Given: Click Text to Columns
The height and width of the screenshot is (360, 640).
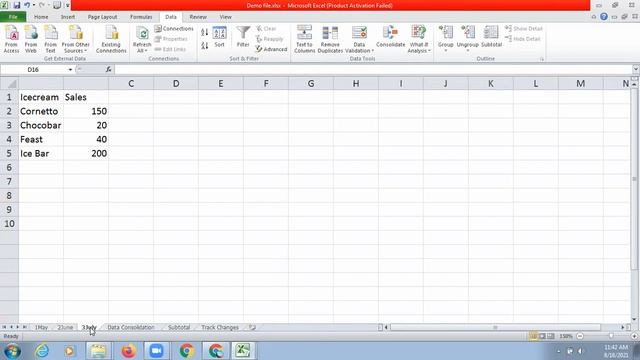Looking at the screenshot, I should pos(304,39).
